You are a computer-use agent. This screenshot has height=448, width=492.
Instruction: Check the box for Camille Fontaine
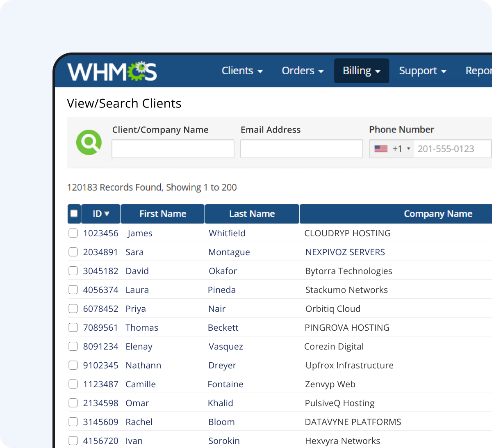[73, 384]
